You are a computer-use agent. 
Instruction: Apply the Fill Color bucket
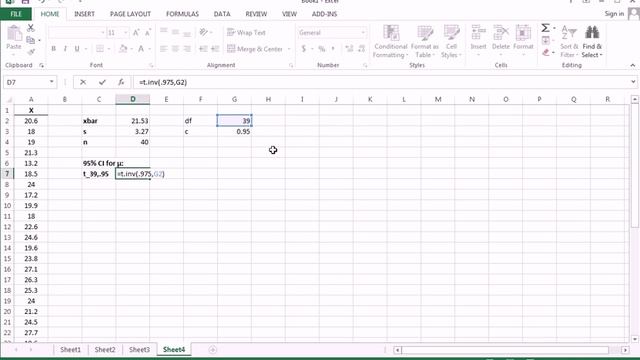pyautogui.click(x=123, y=49)
